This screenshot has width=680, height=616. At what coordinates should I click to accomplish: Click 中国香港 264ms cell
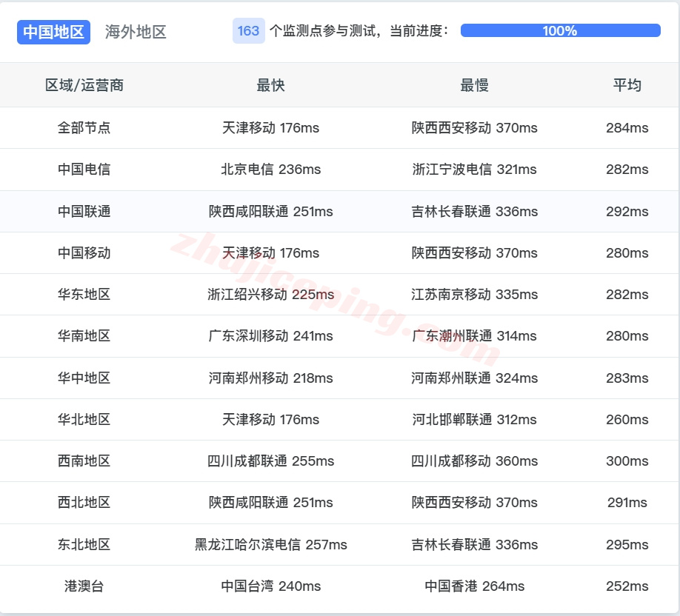tap(474, 586)
